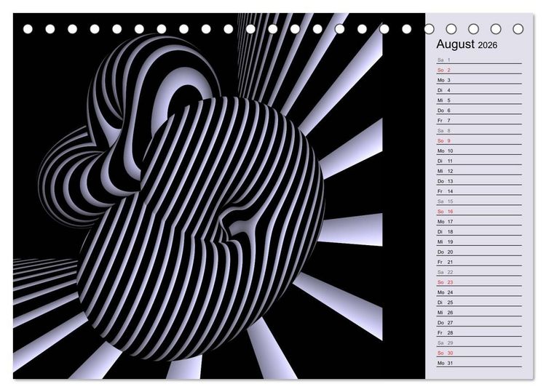Image resolution: width=546 pixels, height=392 pixels.
Task: Click the first binding hole at top left
Action: pyautogui.click(x=28, y=29)
